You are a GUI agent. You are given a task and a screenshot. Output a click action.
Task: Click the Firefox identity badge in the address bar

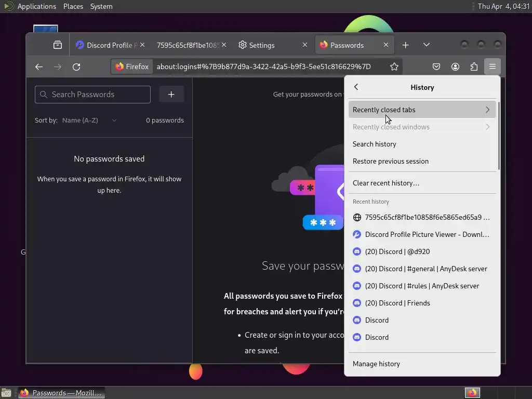point(132,67)
